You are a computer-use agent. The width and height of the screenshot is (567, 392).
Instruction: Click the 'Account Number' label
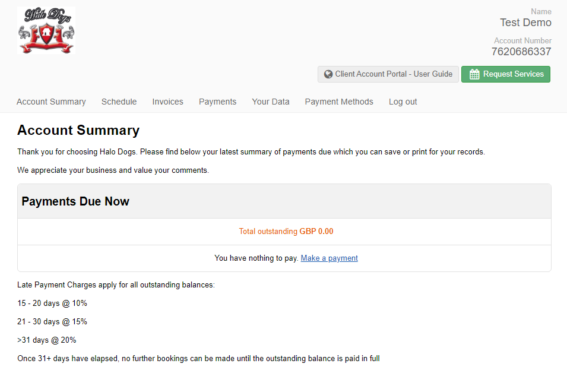click(522, 40)
